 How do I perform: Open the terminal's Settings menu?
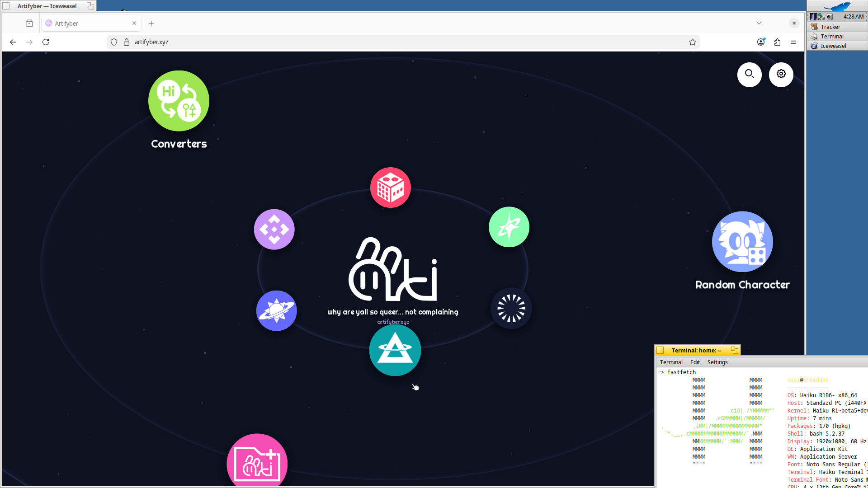click(x=717, y=362)
